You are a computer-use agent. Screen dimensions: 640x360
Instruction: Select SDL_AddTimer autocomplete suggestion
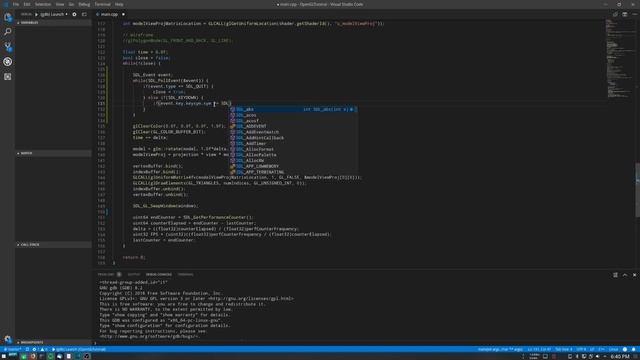pyautogui.click(x=293, y=144)
